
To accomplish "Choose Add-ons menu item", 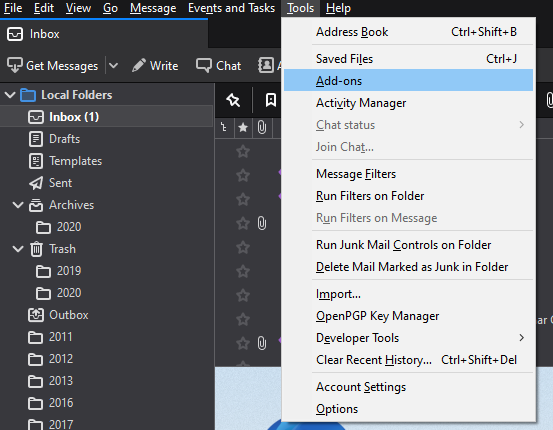I will point(408,80).
